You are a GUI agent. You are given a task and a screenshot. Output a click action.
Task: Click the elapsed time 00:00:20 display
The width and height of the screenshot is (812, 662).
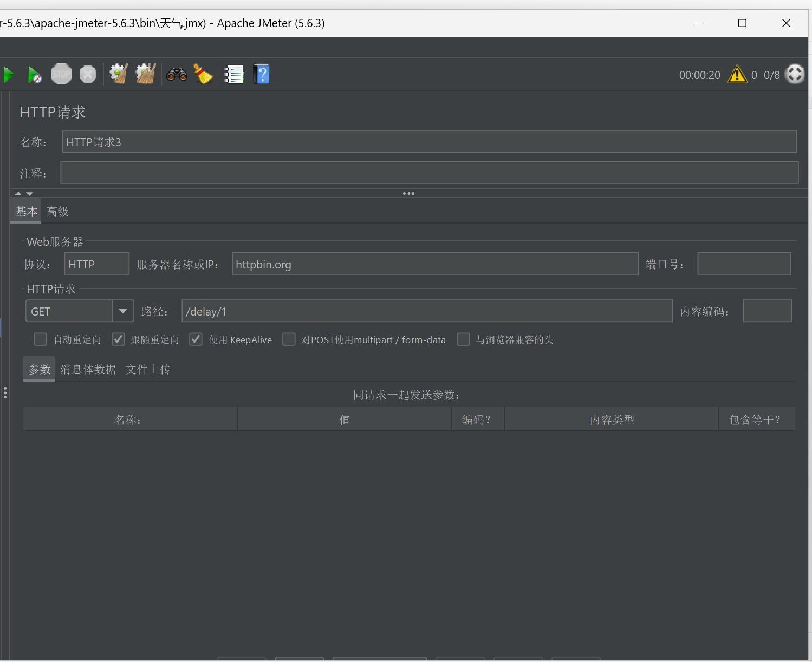tap(700, 75)
